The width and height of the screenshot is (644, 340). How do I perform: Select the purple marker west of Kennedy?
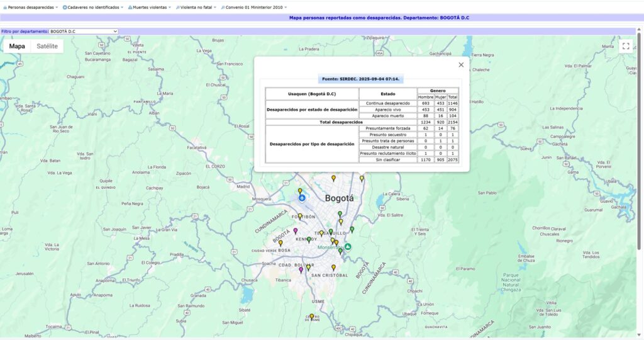coord(296,231)
